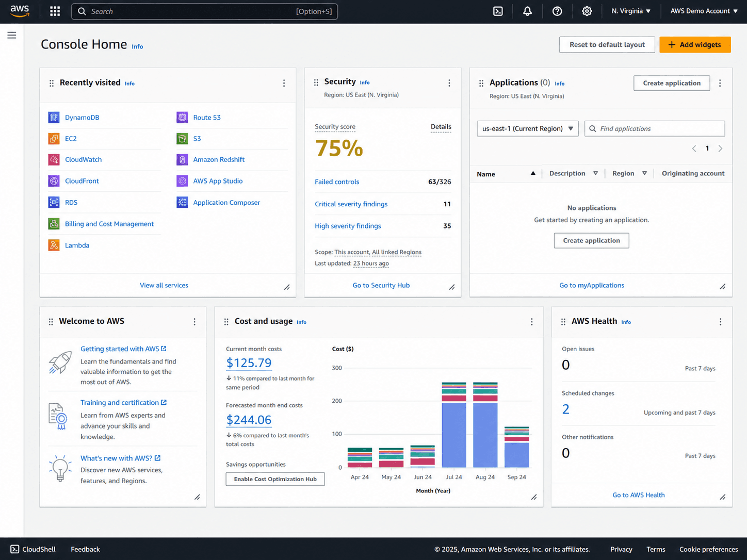Click the Amazon Redshift service icon

182,160
